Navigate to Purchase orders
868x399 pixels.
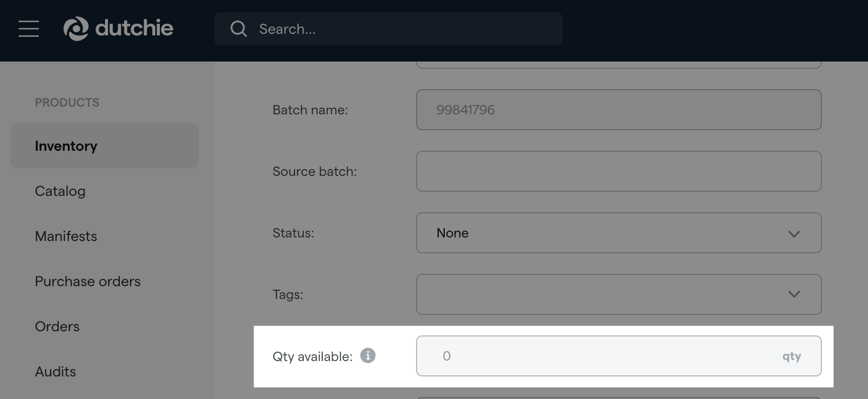click(88, 282)
